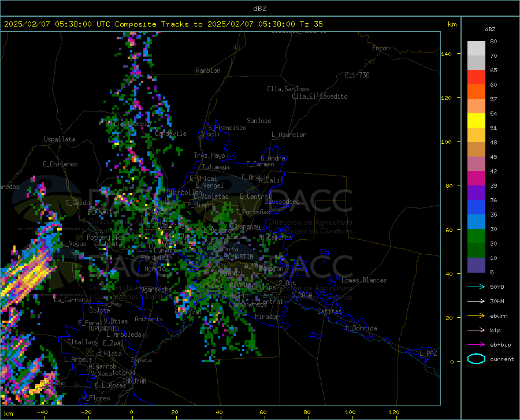
Task: Click the Potrerillos map label
Action: tap(106, 237)
